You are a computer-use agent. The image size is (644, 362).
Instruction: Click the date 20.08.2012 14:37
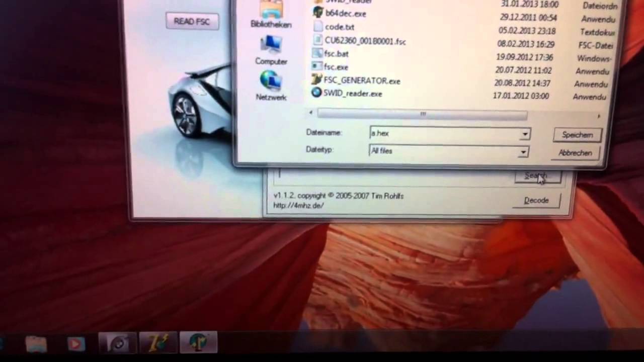522,83
